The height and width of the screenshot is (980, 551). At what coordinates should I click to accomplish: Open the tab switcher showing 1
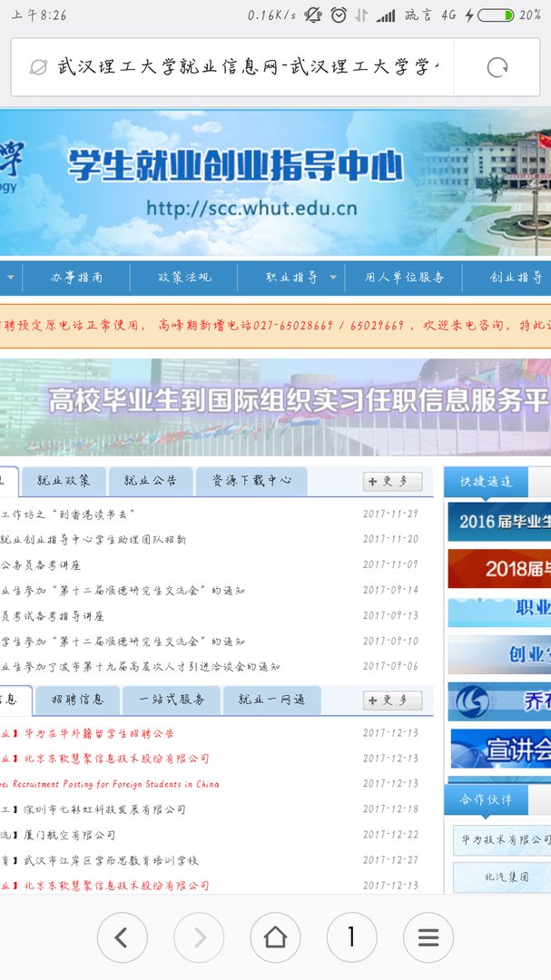coord(351,936)
